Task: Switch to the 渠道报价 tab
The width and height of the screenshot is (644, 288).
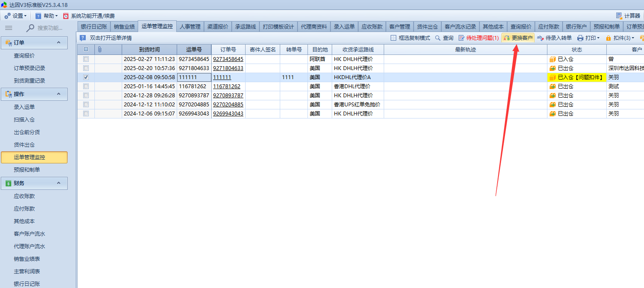Action: point(218,27)
